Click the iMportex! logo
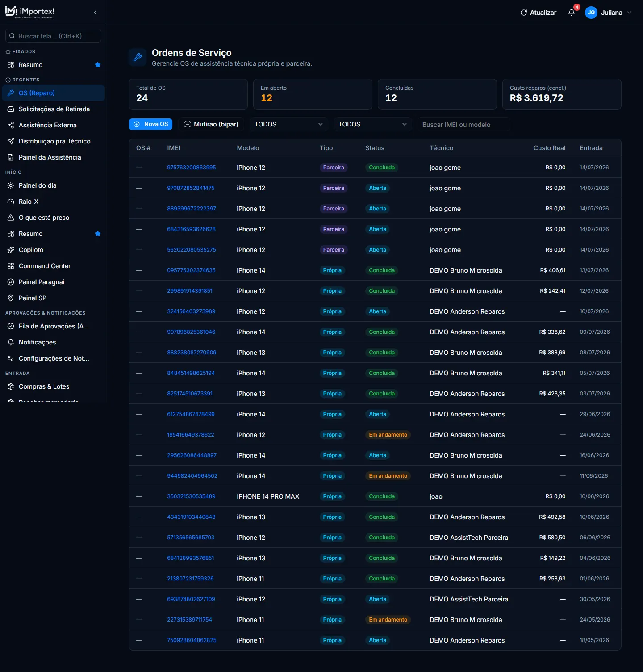 [x=30, y=12]
